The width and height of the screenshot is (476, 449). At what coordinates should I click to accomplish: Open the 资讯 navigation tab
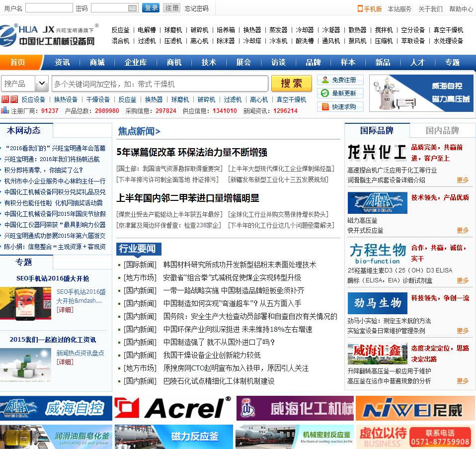click(x=62, y=62)
